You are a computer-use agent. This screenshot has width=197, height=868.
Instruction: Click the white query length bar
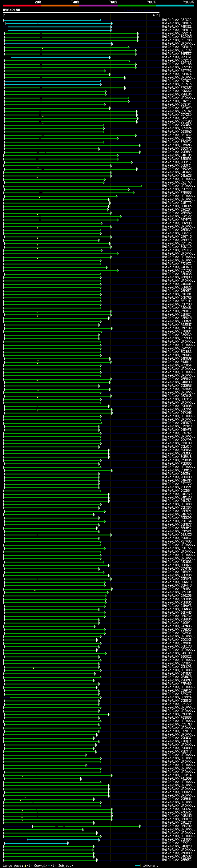[81, 13]
